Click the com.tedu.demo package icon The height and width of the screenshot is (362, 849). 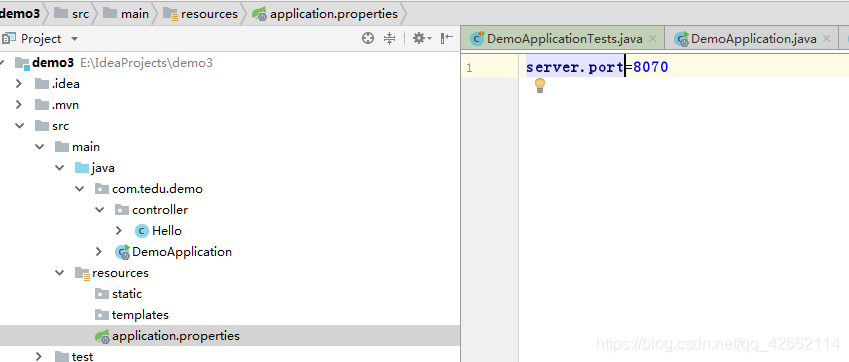coord(102,189)
